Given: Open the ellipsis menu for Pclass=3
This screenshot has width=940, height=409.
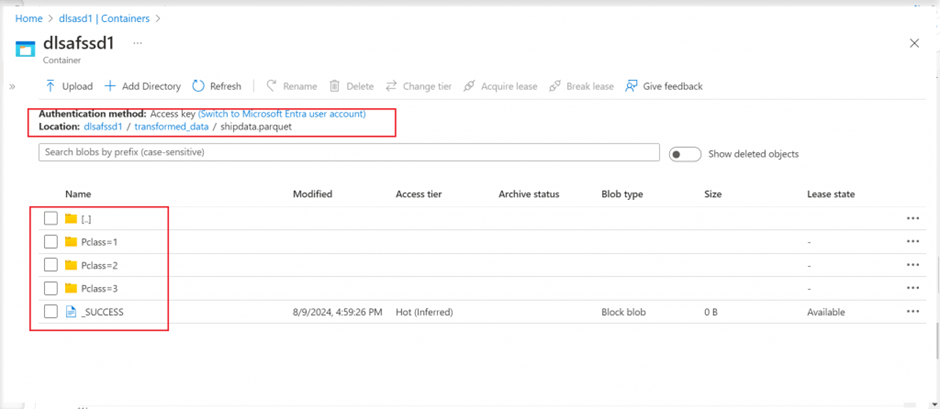Looking at the screenshot, I should pos(912,288).
